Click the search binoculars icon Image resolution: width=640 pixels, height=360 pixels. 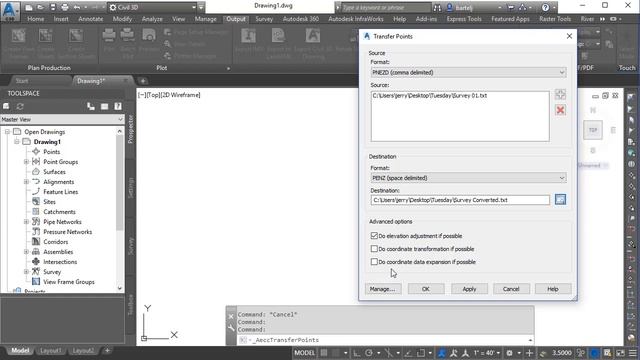[x=437, y=7]
